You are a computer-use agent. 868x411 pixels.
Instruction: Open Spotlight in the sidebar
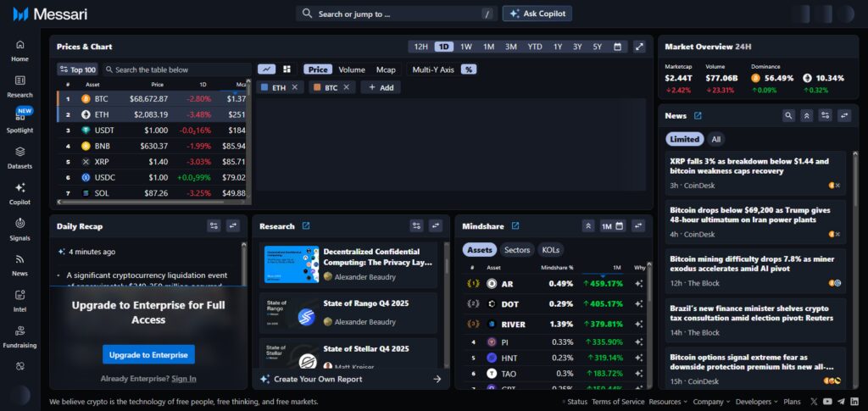point(20,122)
